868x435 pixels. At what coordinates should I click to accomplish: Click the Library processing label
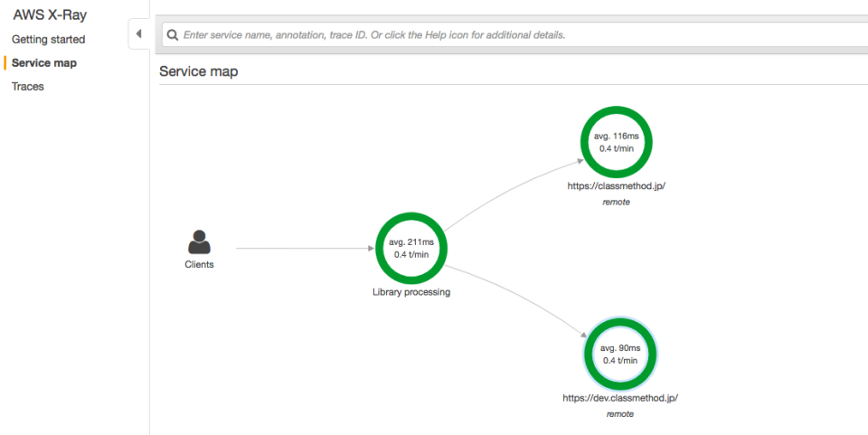[x=411, y=292]
